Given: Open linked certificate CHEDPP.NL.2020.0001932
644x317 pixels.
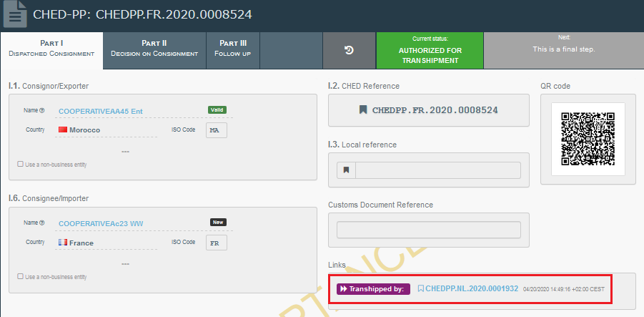Looking at the screenshot, I should click(472, 288).
